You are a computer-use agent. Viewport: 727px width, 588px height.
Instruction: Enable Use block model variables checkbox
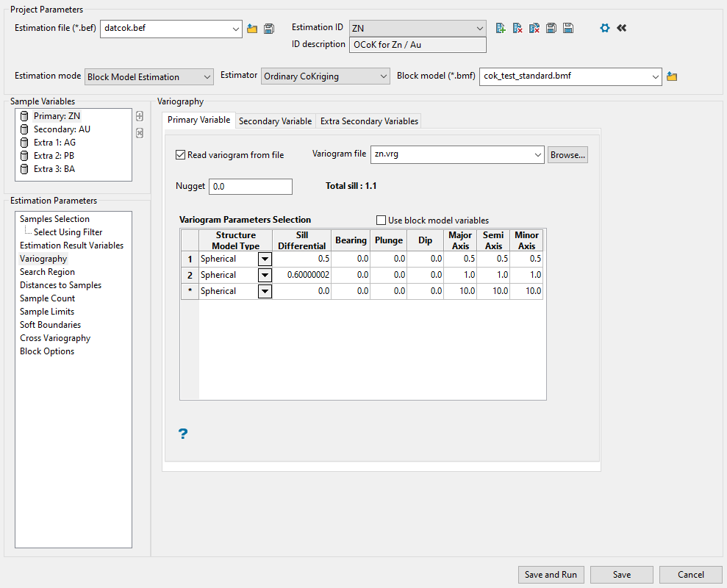(x=381, y=220)
